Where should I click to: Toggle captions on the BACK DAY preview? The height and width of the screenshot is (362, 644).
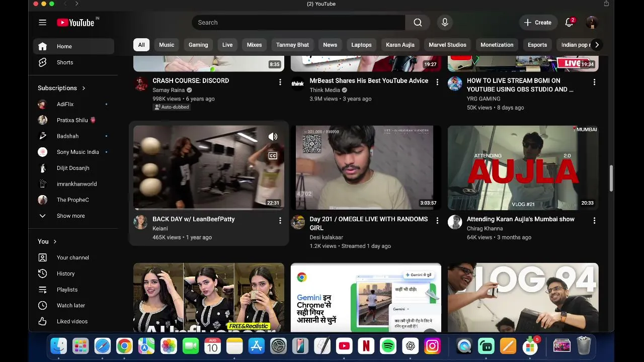coord(273,156)
